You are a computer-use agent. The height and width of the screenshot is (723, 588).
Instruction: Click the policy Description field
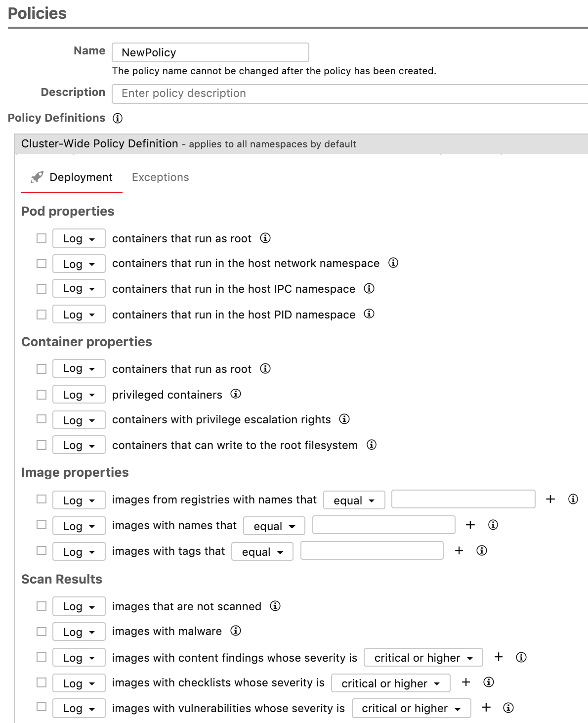point(350,93)
